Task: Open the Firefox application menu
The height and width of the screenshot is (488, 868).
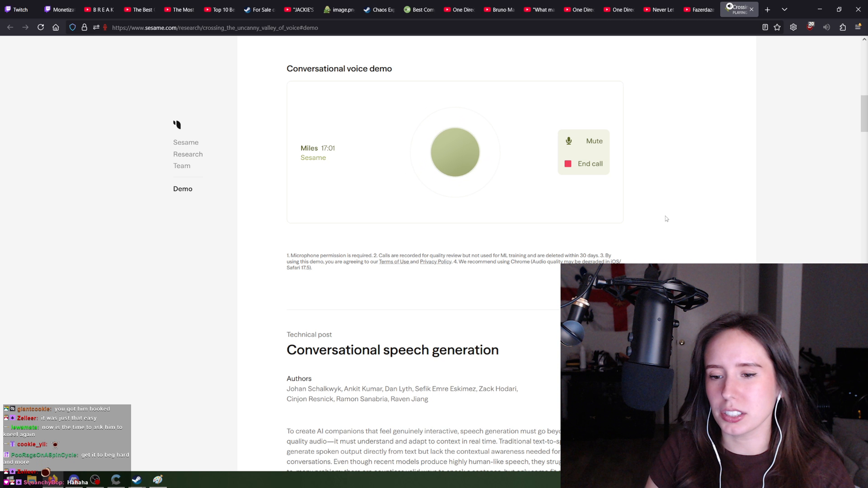Action: [858, 27]
